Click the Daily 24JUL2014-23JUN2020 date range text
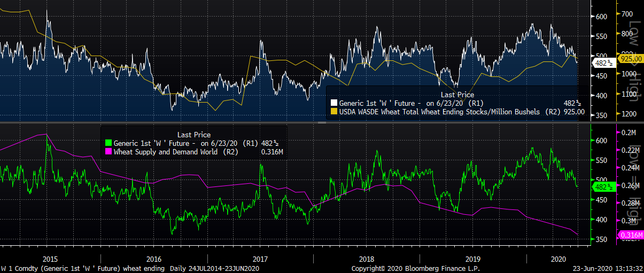The width and height of the screenshot is (644, 273). pos(215,269)
